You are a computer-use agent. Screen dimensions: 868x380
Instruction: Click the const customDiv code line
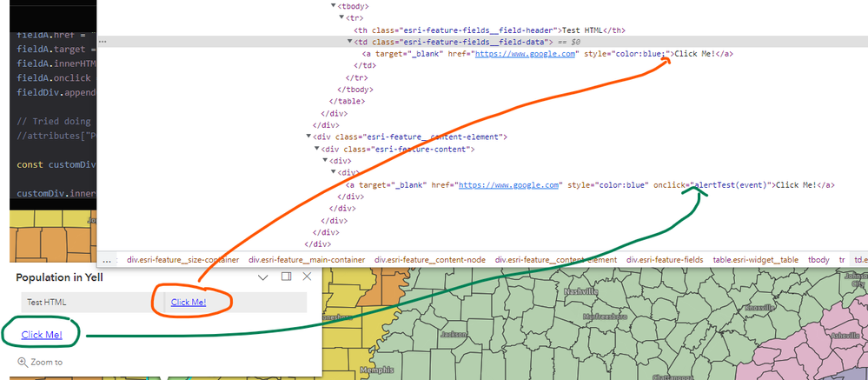tap(56, 164)
